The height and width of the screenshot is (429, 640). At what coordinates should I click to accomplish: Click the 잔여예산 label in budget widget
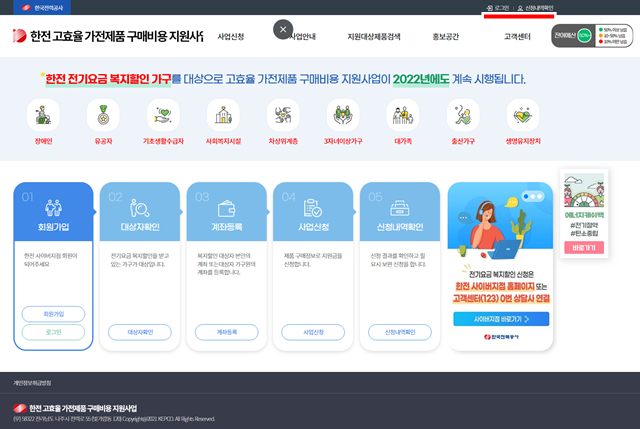565,36
